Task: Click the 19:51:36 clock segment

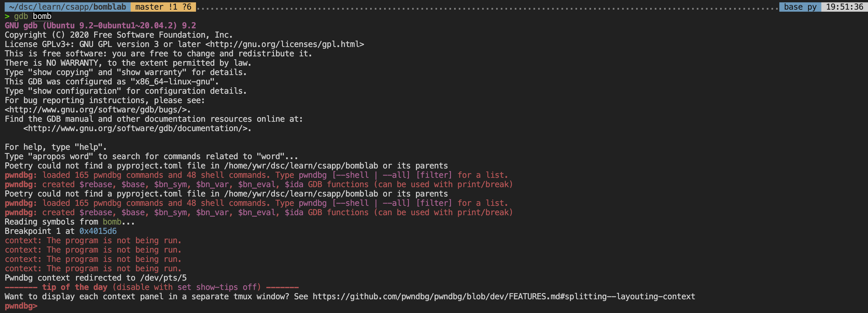Action: (x=844, y=7)
